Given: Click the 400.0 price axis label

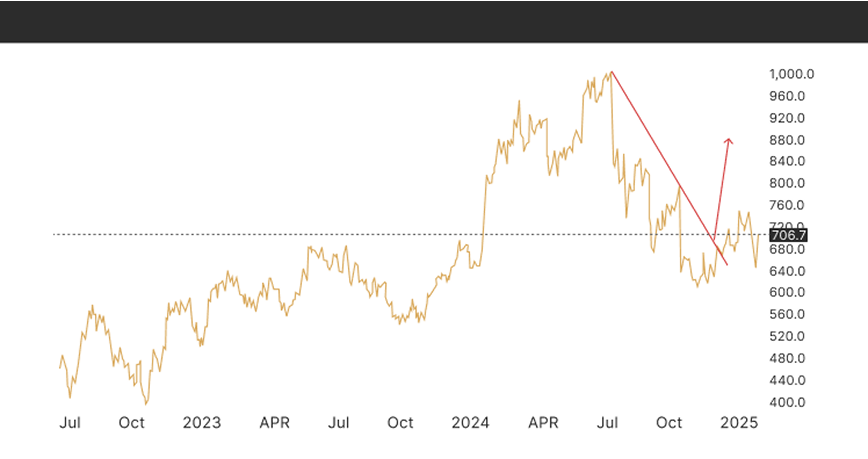Looking at the screenshot, I should click(787, 403).
